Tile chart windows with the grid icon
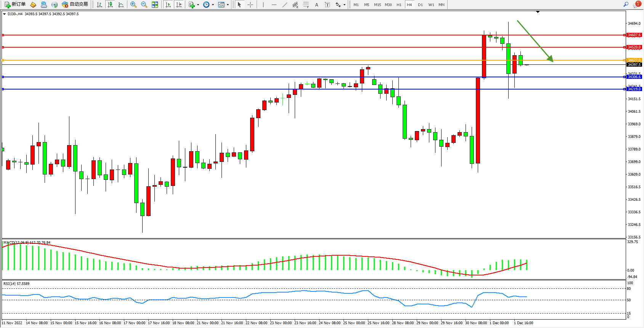The height and width of the screenshot is (328, 644). (155, 5)
